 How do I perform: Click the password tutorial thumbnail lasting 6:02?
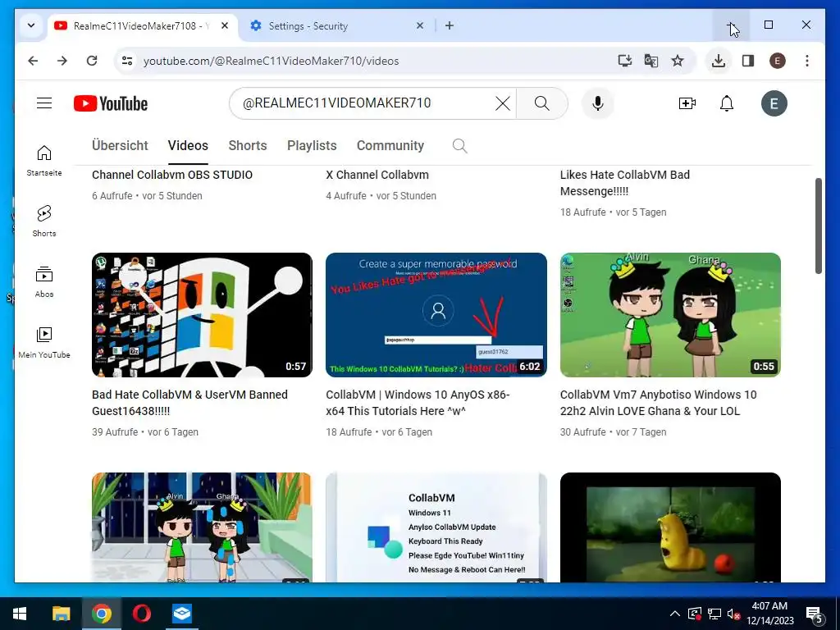pyautogui.click(x=436, y=315)
